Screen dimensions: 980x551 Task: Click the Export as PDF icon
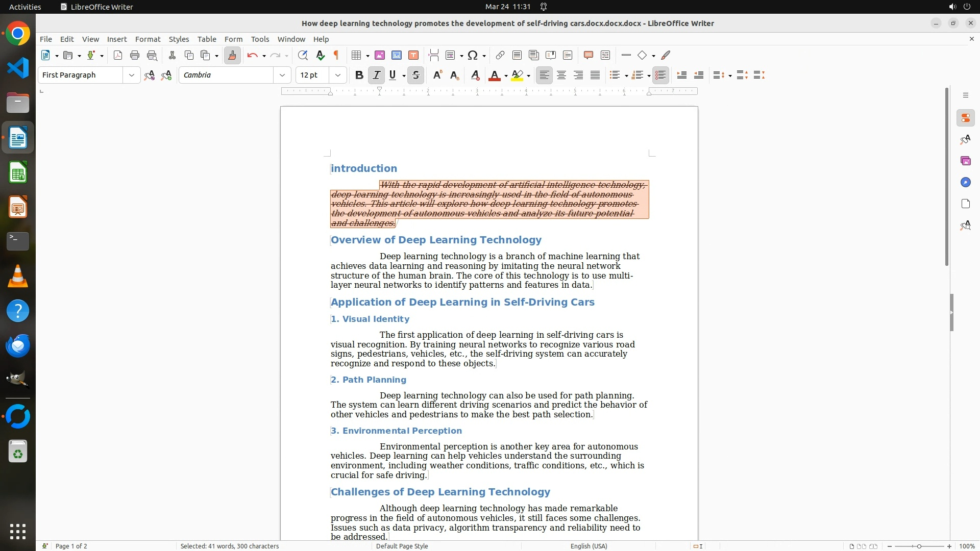point(118,55)
